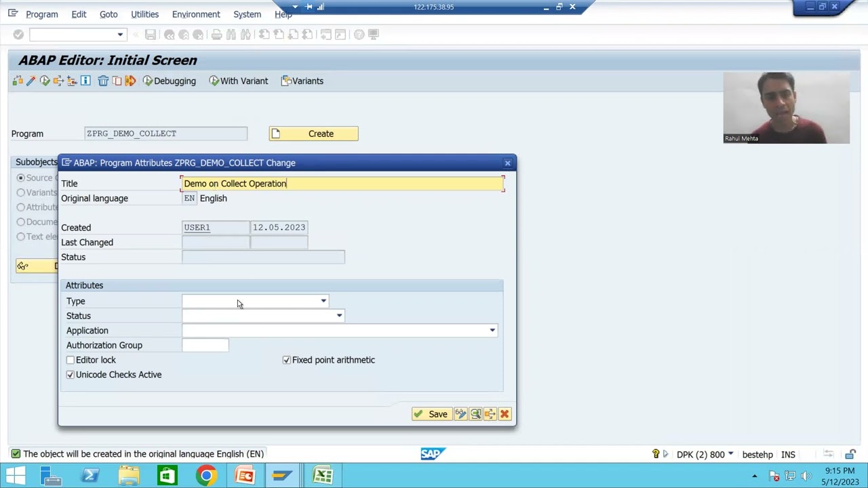This screenshot has width=868, height=488.
Task: Click the Customize local layout monitor icon
Action: click(x=374, y=35)
